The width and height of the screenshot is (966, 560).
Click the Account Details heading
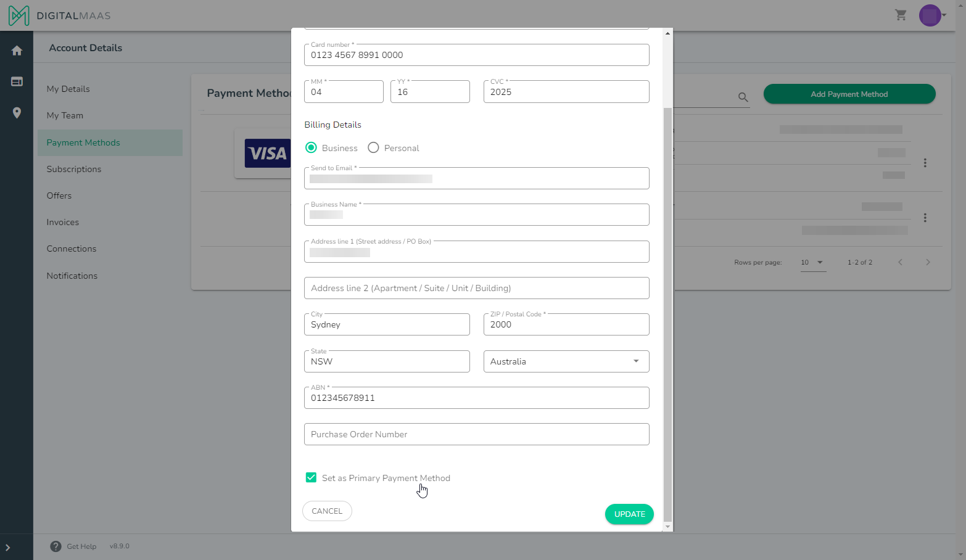pyautogui.click(x=86, y=48)
